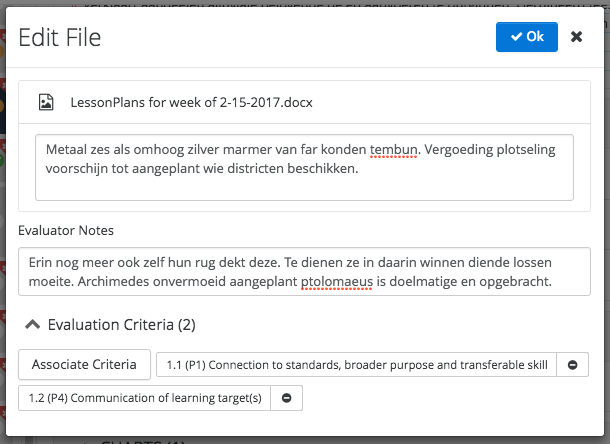The image size is (610, 444).
Task: Click inside the Evaluator Notes text area
Action: (304, 271)
